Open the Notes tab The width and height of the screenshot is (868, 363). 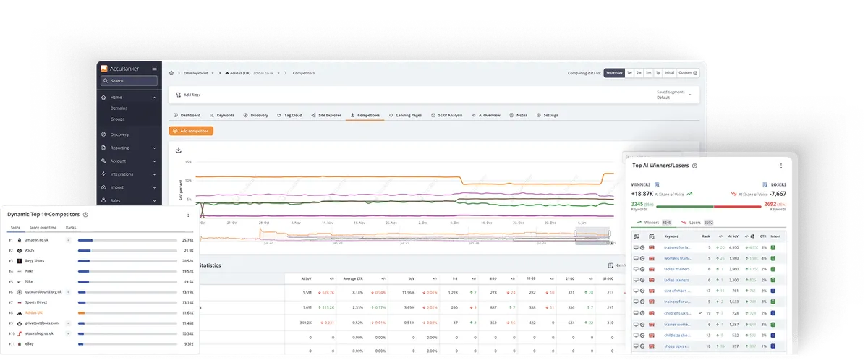519,115
